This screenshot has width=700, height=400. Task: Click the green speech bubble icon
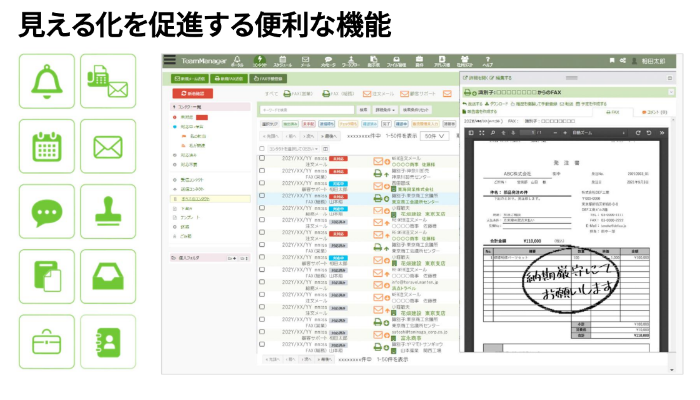(x=47, y=213)
